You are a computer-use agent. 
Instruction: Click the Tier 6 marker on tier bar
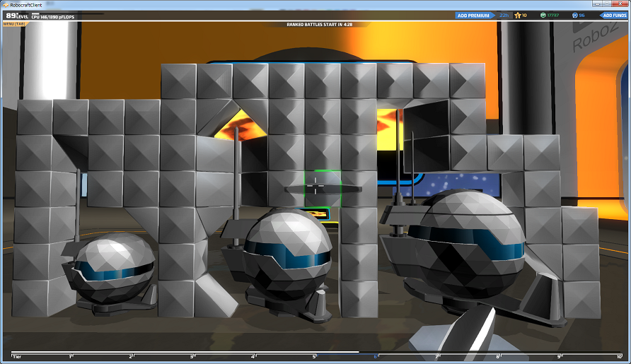(376, 356)
